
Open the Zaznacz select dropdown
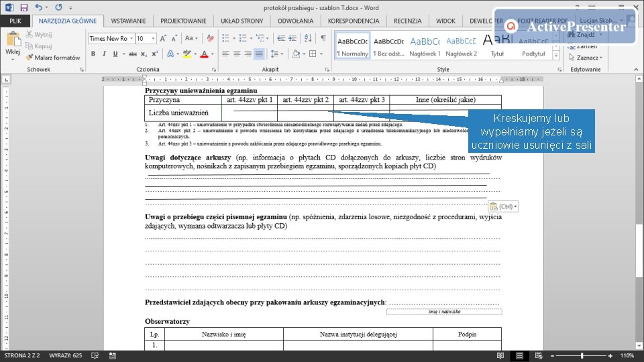click(x=587, y=58)
